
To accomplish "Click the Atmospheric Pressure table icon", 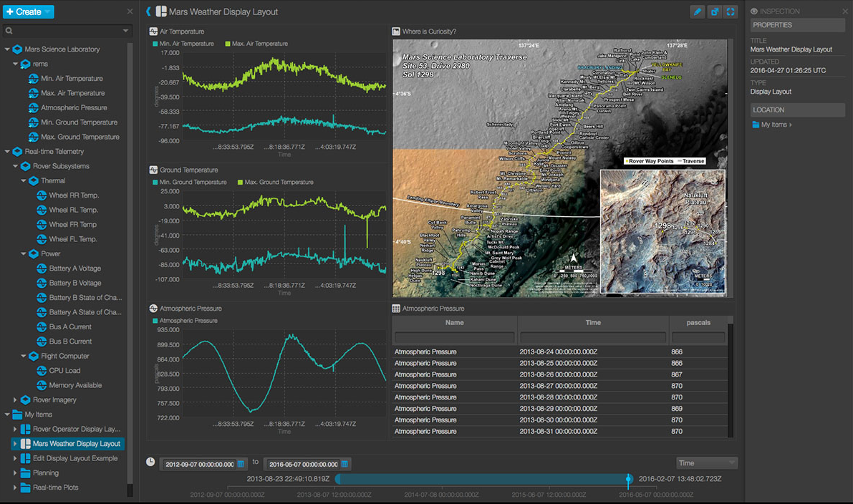I will point(396,309).
